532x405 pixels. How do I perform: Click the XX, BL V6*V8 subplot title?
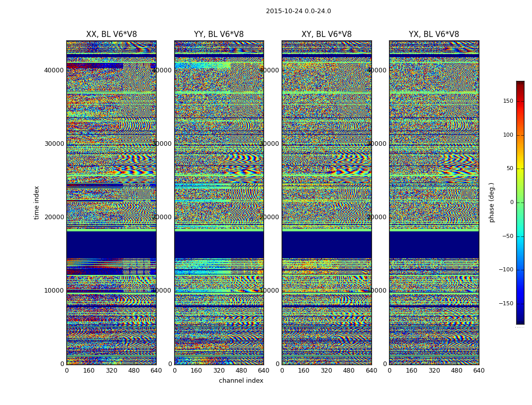(x=111, y=34)
